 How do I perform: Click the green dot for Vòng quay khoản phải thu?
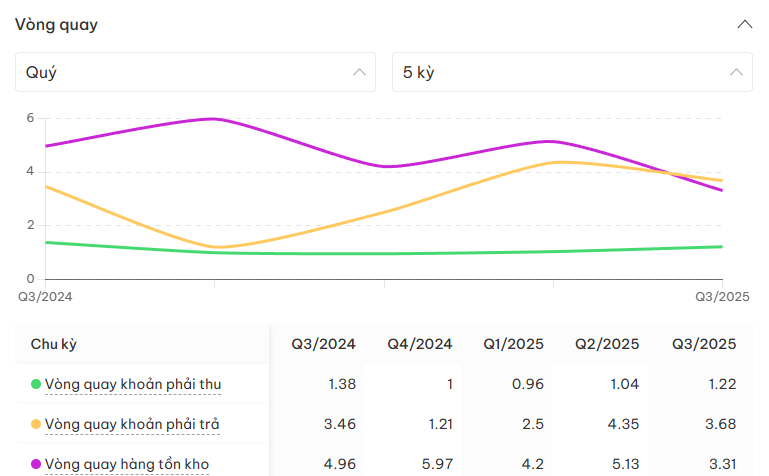point(36,384)
